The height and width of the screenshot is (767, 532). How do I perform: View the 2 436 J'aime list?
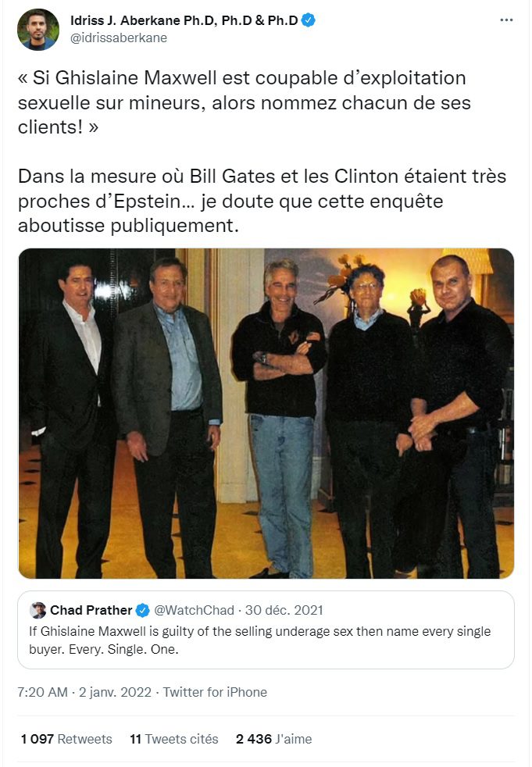point(273,739)
